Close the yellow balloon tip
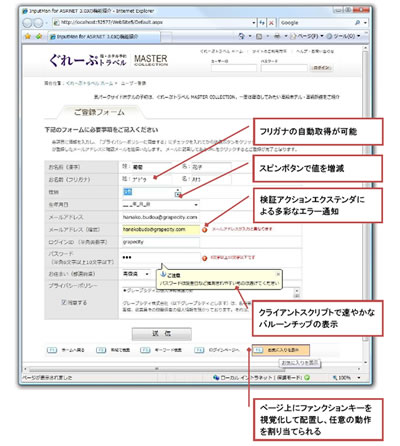The width and height of the screenshot is (400, 446). pyautogui.click(x=278, y=274)
